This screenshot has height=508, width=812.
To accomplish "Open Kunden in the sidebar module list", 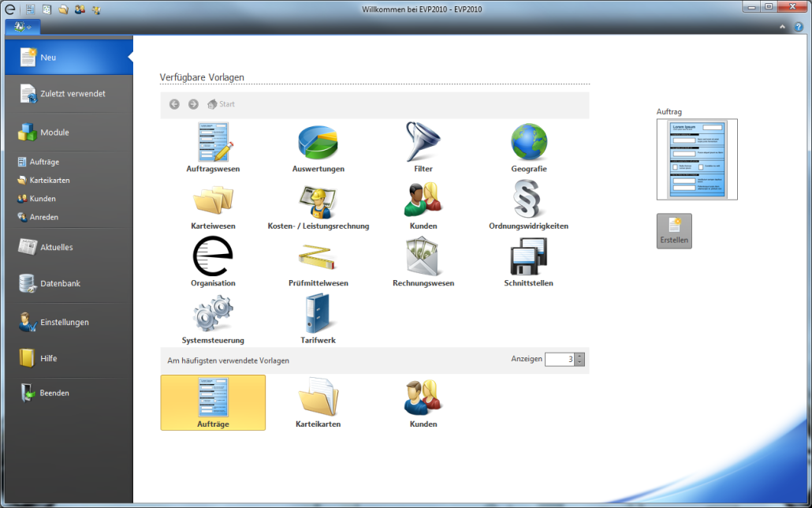I will click(36, 199).
